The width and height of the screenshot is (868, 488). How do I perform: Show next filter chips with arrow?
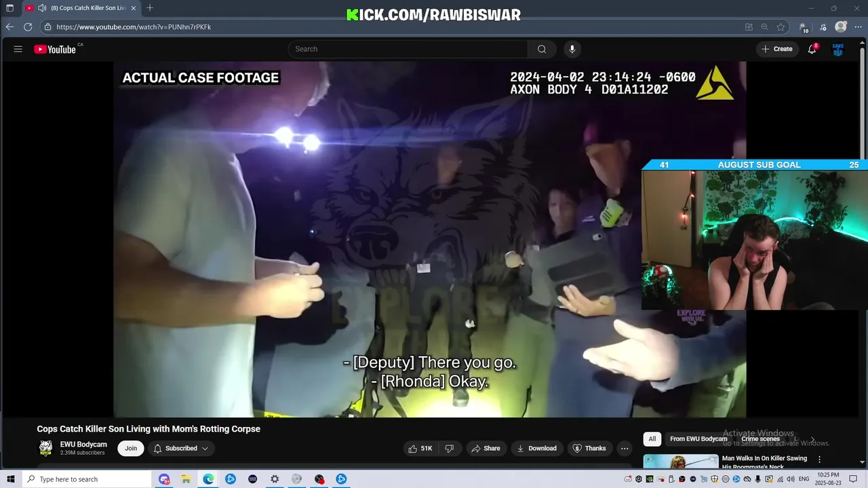pos(813,439)
